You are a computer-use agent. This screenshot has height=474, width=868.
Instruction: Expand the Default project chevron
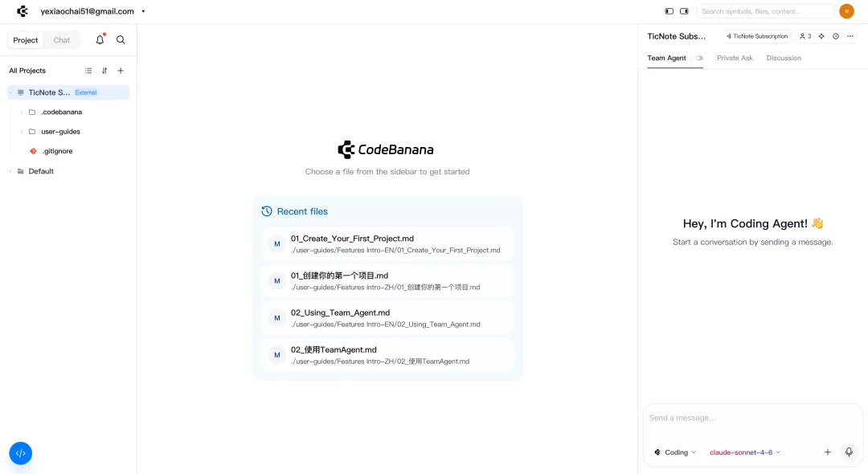[10, 171]
